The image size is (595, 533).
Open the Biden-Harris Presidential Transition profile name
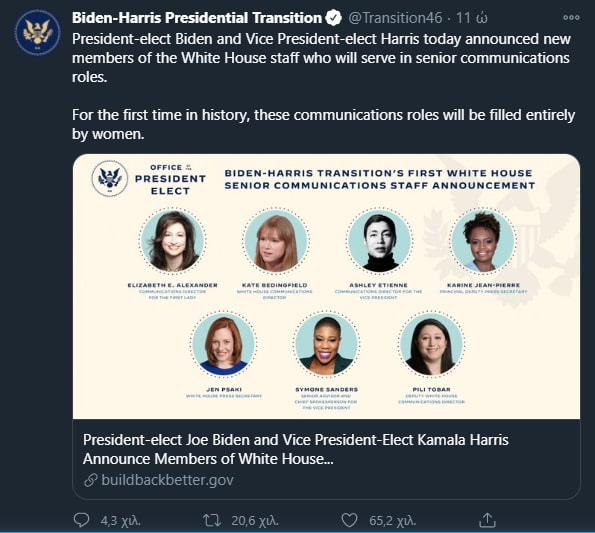[197, 18]
